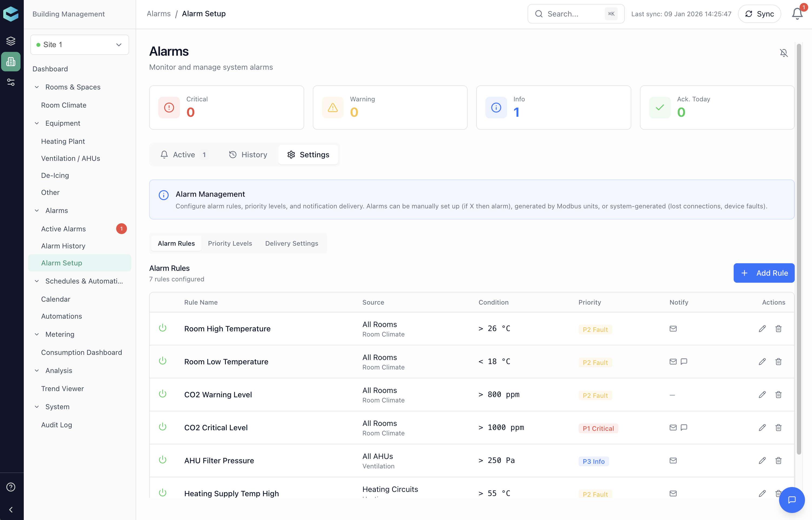Open the help question mark icon
Image resolution: width=812 pixels, height=520 pixels.
(11, 487)
